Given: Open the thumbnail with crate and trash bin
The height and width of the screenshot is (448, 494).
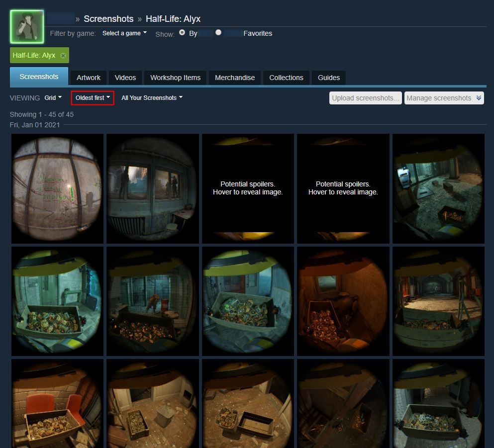Looking at the screenshot, I should [x=153, y=404].
